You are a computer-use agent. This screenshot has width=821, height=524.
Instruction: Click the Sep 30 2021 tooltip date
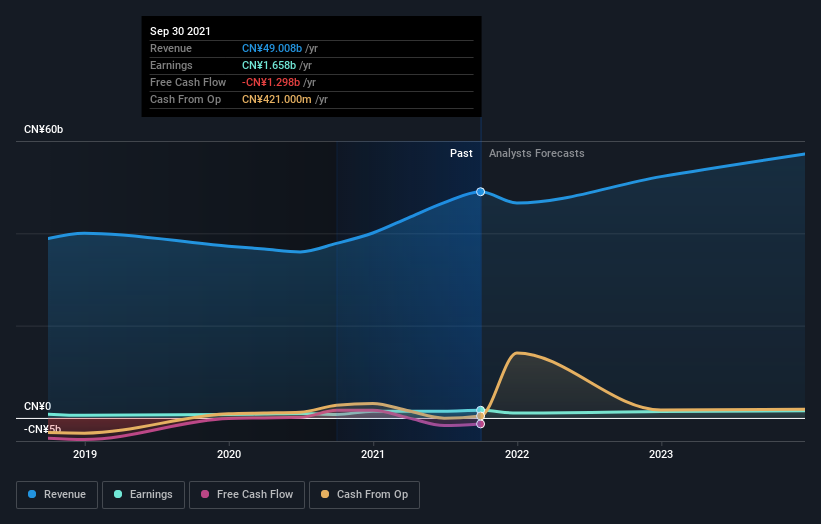pos(180,31)
